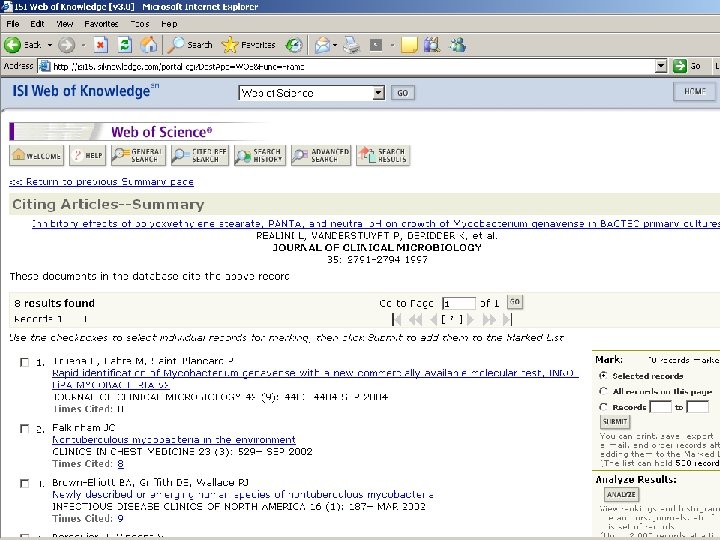Viewport: 720px width, 540px height.
Task: Open the cited article title link about PANTA
Action: 376,224
